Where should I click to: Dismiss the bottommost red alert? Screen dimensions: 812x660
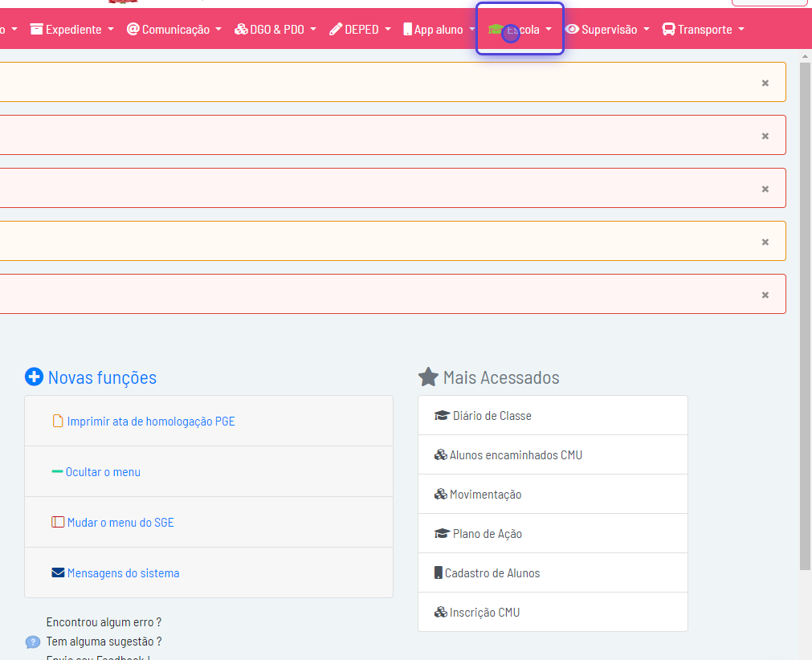point(765,295)
